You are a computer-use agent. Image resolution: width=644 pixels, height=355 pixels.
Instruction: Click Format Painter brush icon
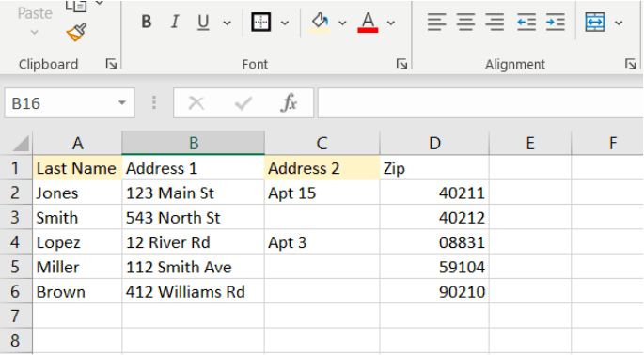click(77, 33)
